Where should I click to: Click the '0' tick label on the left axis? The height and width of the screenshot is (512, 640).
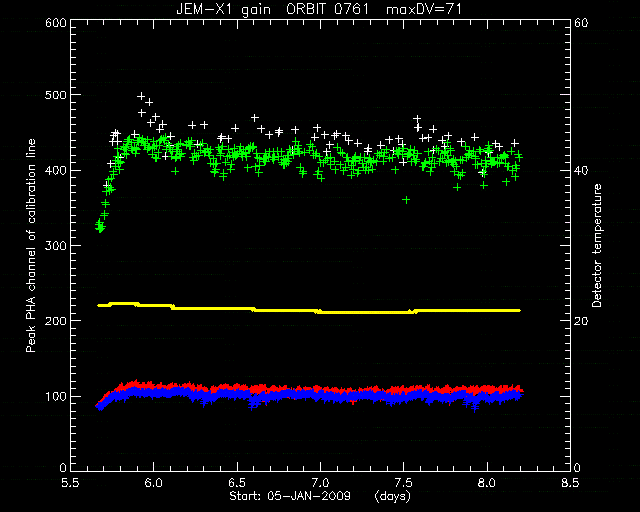click(62, 467)
